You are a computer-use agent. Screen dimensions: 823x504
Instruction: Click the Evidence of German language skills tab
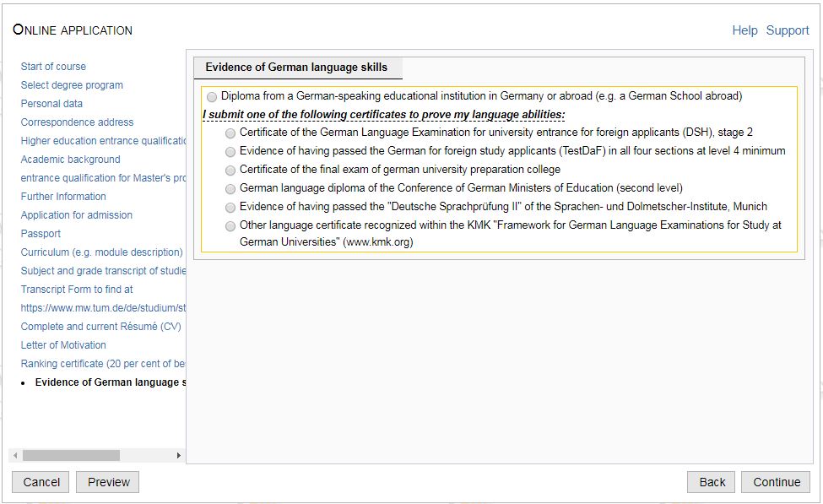click(x=296, y=68)
